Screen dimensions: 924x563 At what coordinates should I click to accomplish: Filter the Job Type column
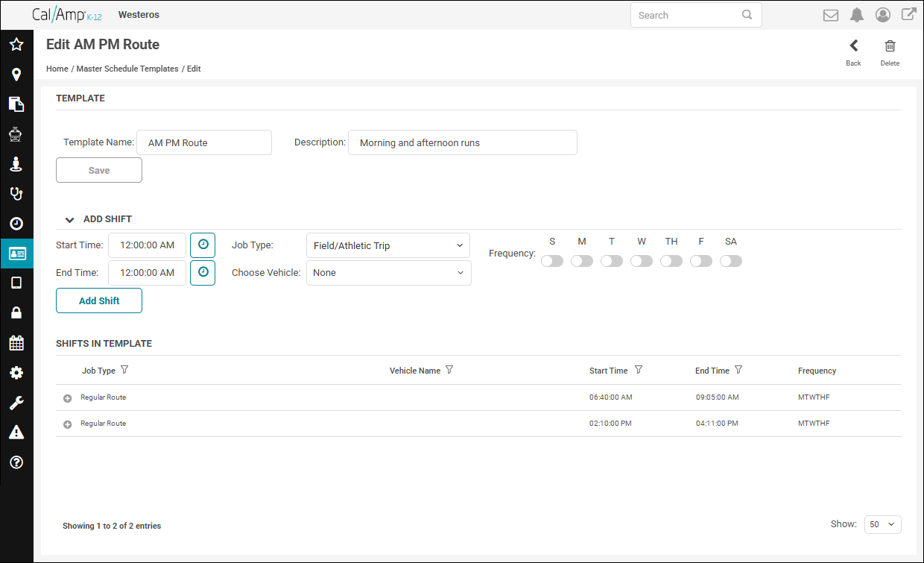coord(124,370)
